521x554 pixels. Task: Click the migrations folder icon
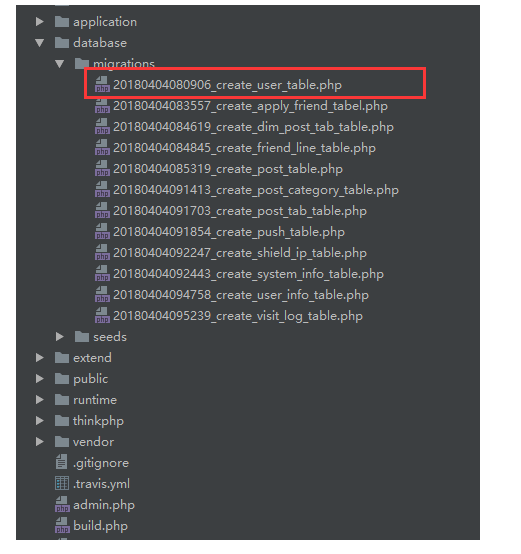(x=82, y=64)
